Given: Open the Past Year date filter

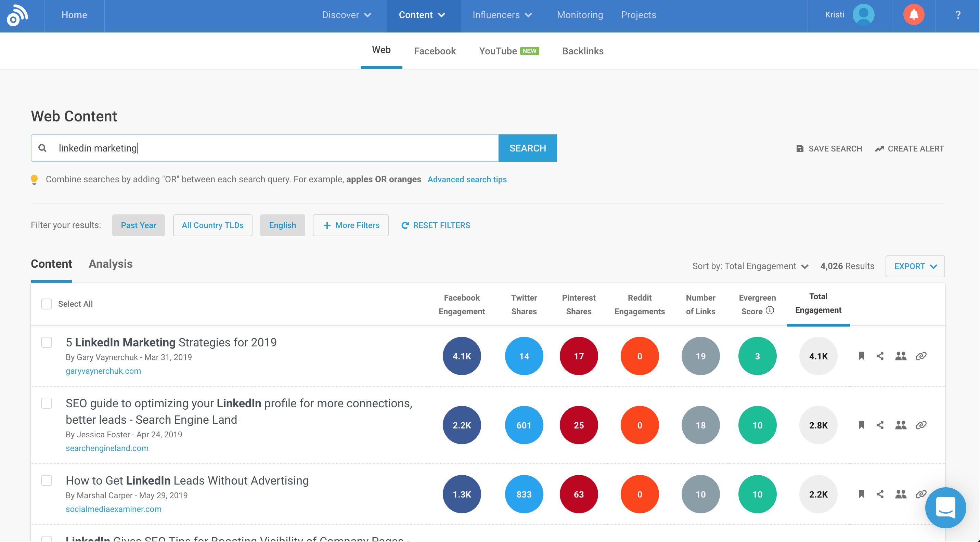Looking at the screenshot, I should (x=139, y=225).
